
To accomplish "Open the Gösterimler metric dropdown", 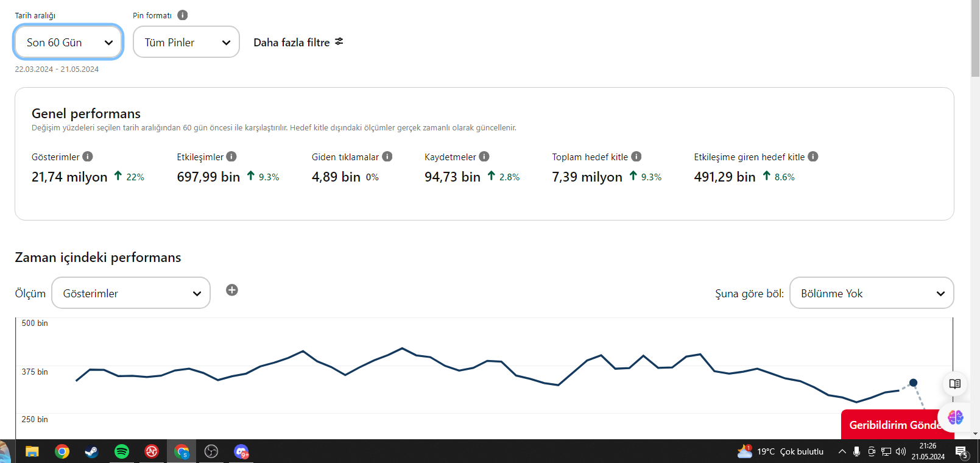I will pos(131,293).
